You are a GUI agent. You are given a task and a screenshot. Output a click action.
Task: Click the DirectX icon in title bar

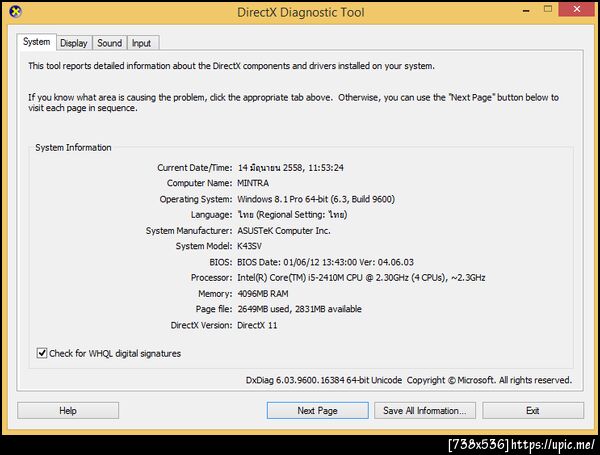[15, 11]
